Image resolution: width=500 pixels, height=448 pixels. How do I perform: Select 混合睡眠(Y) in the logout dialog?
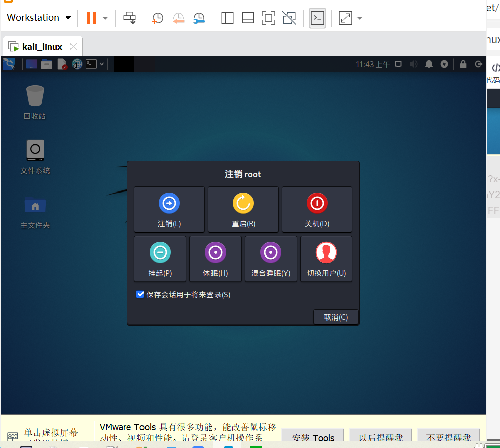pos(270,259)
